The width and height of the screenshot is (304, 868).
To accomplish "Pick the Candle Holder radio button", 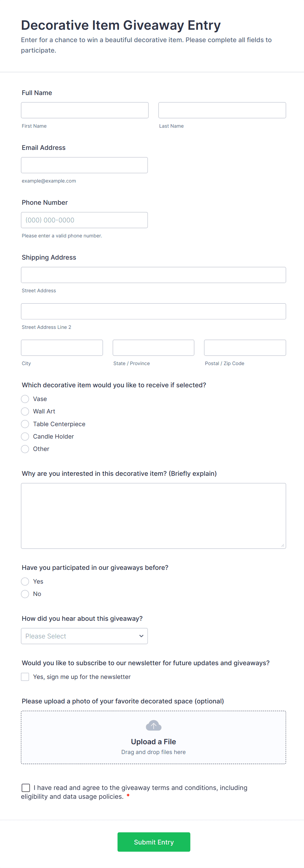I will click(25, 436).
